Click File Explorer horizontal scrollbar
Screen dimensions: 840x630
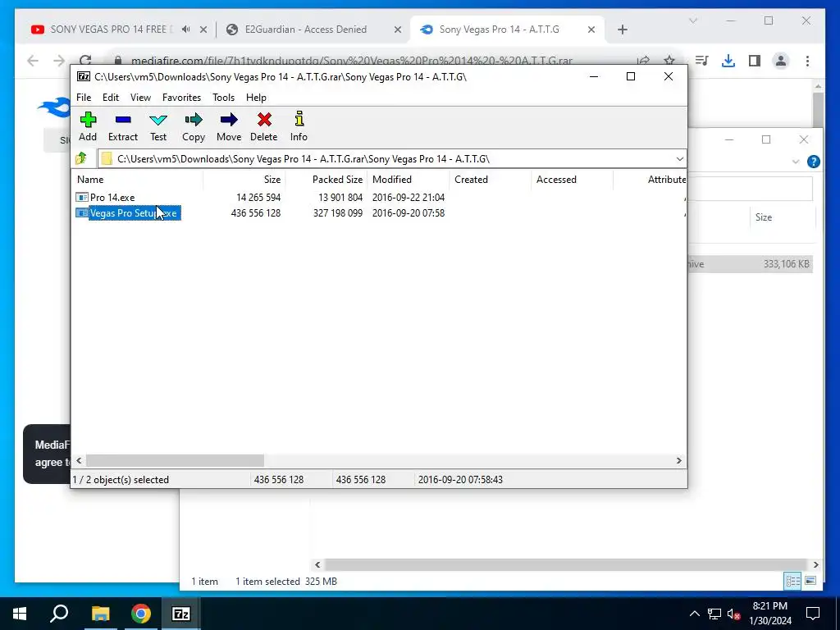pyautogui.click(x=566, y=564)
